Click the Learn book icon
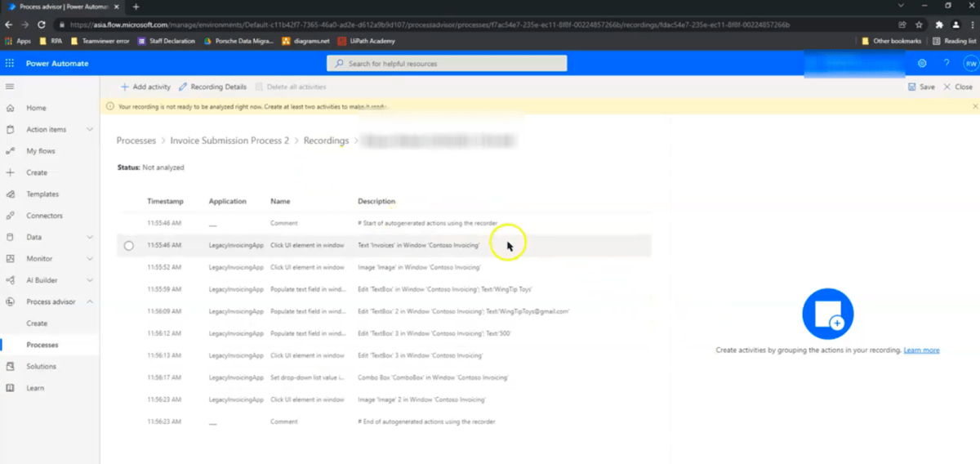980x464 pixels. 10,388
